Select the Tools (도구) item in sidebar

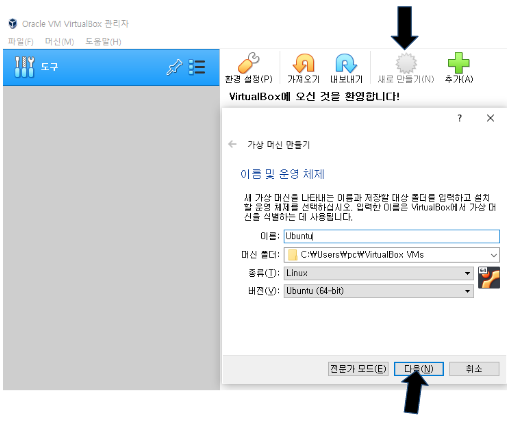(x=111, y=67)
